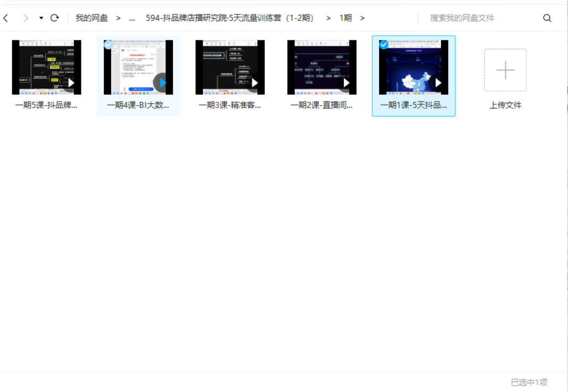The height and width of the screenshot is (392, 568).
Task: Refresh the folder listing
Action: coord(55,18)
